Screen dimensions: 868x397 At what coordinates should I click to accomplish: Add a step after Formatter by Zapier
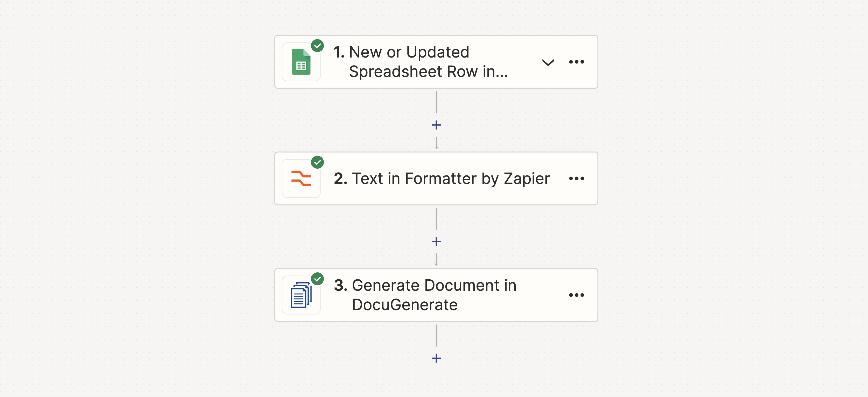coord(436,242)
